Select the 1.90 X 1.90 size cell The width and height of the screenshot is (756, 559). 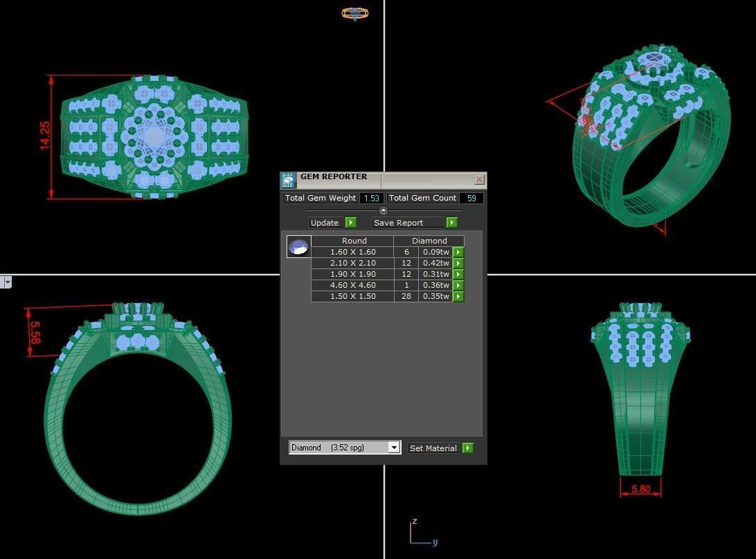tap(353, 274)
